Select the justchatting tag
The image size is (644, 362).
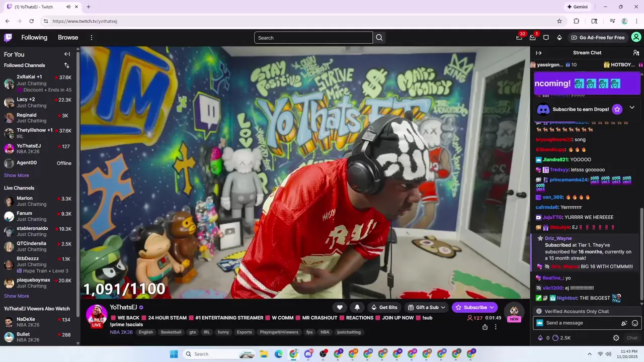pos(349,332)
